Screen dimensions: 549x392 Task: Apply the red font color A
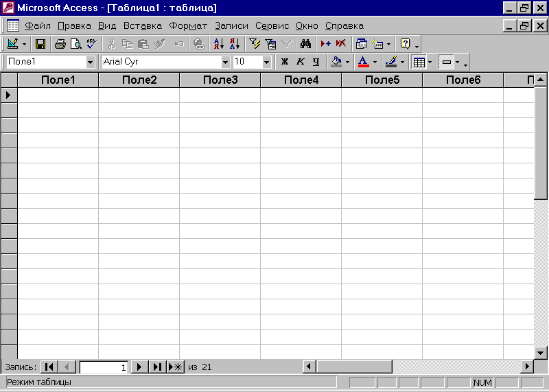pos(364,62)
